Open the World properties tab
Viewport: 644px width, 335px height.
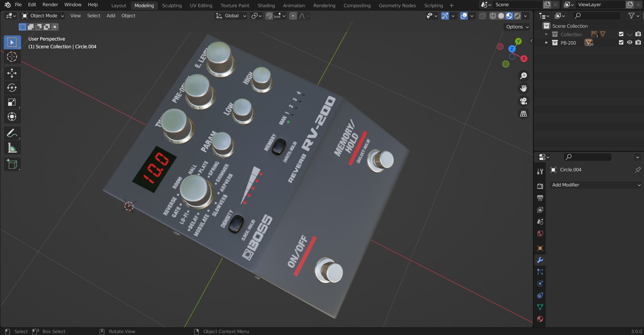540,233
